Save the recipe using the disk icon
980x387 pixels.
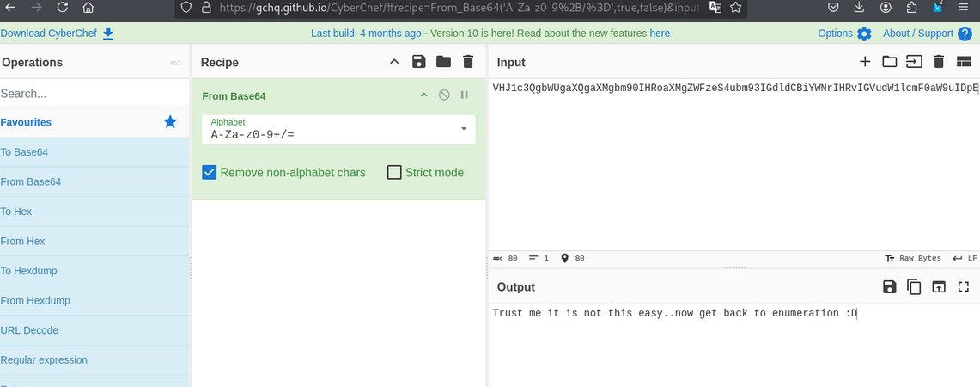pos(418,62)
